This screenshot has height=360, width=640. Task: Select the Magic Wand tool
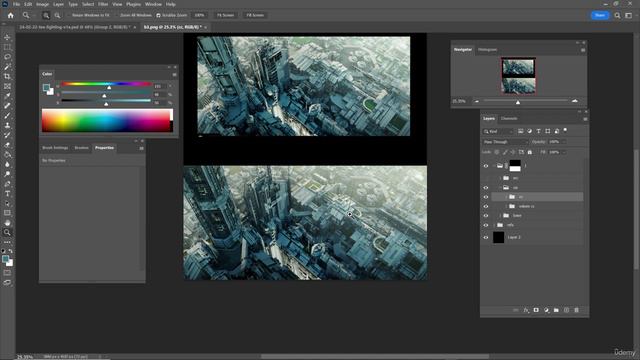(x=7, y=67)
